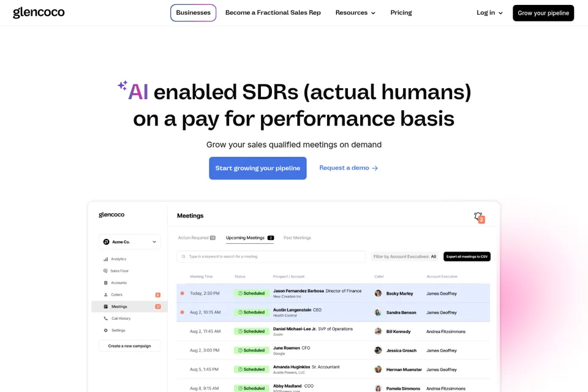Click the search magnifier icon
Screen dimensions: 588x392
click(183, 257)
